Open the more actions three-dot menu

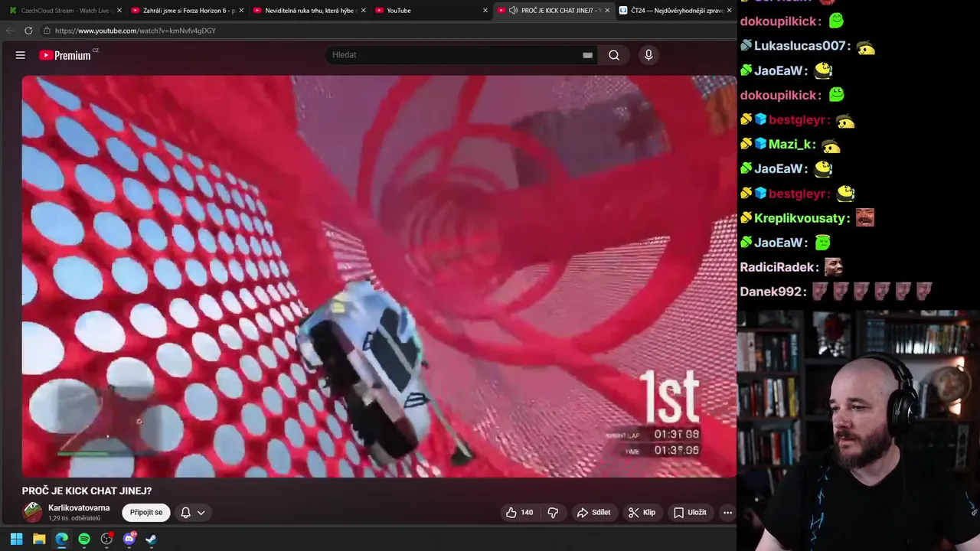click(727, 513)
